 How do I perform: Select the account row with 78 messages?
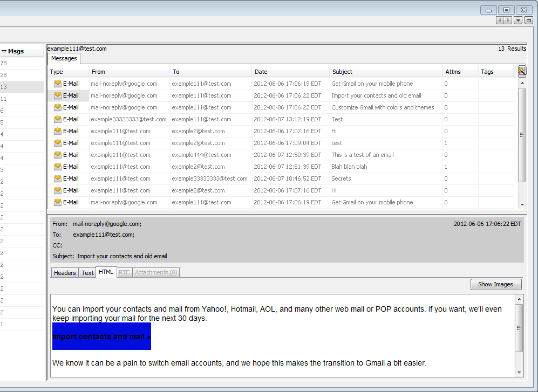tap(22, 64)
